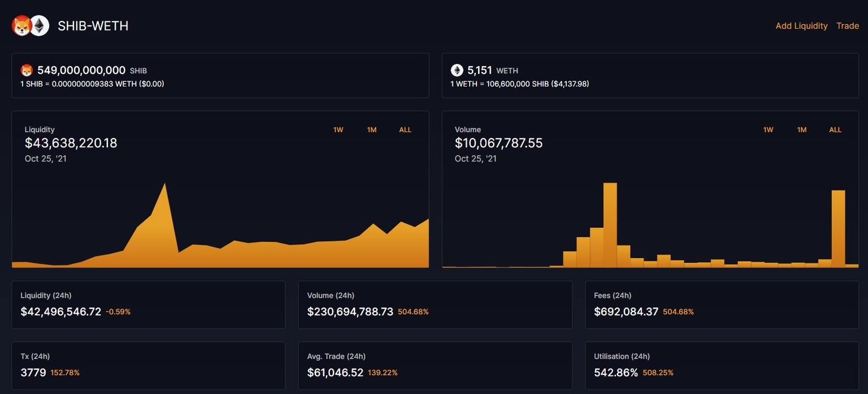Click the Utilisation (24h) stat card
Image resolution: width=868 pixels, height=394 pixels.
(721, 365)
